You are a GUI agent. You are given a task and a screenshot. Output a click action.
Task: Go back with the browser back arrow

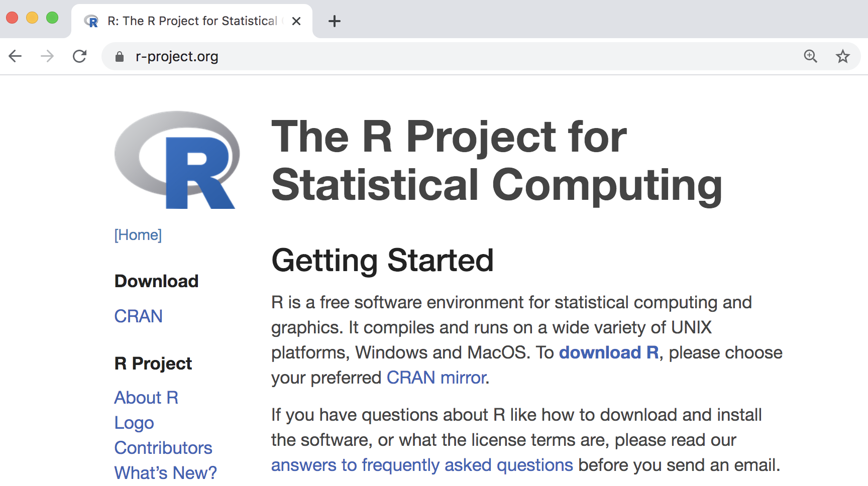point(16,56)
